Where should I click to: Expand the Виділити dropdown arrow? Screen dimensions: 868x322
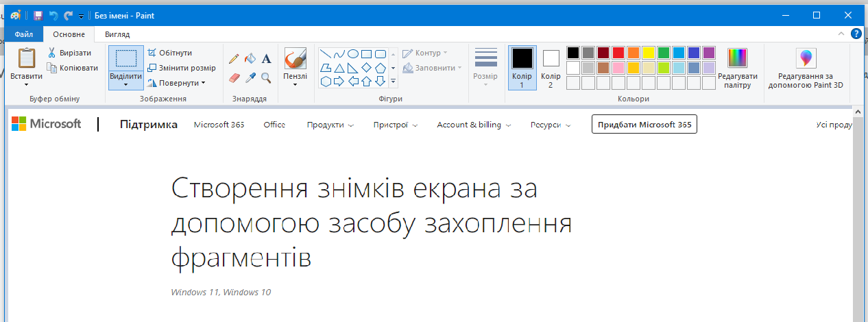(x=126, y=85)
